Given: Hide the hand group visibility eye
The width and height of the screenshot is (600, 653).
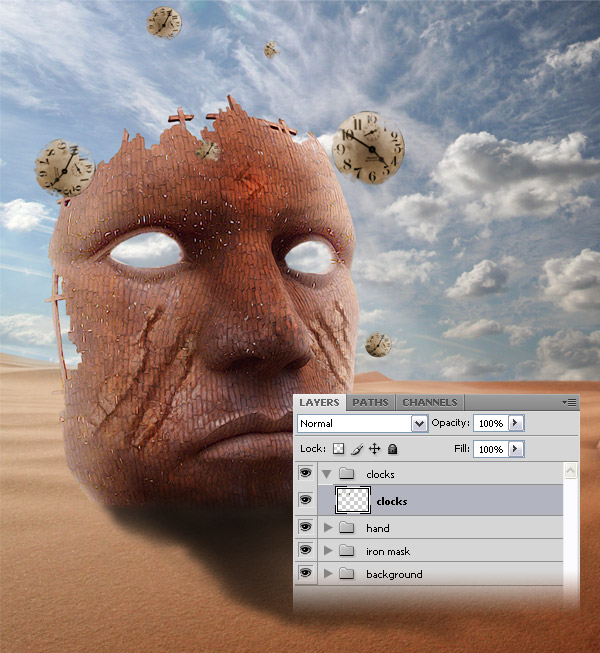Looking at the screenshot, I should coord(305,527).
